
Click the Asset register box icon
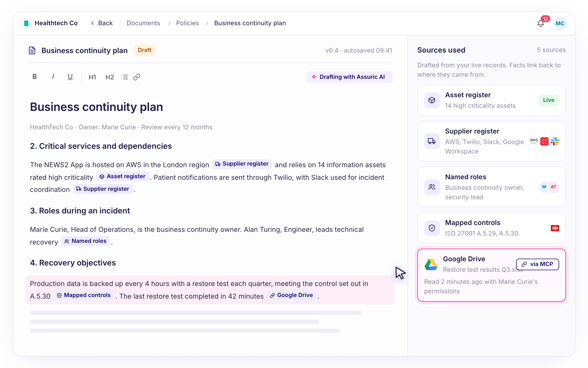432,100
